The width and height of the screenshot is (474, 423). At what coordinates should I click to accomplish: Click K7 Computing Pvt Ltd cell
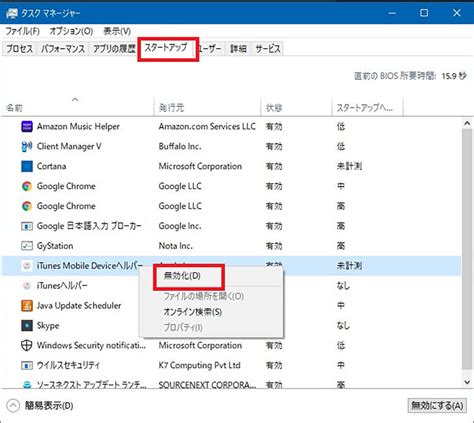tap(199, 365)
